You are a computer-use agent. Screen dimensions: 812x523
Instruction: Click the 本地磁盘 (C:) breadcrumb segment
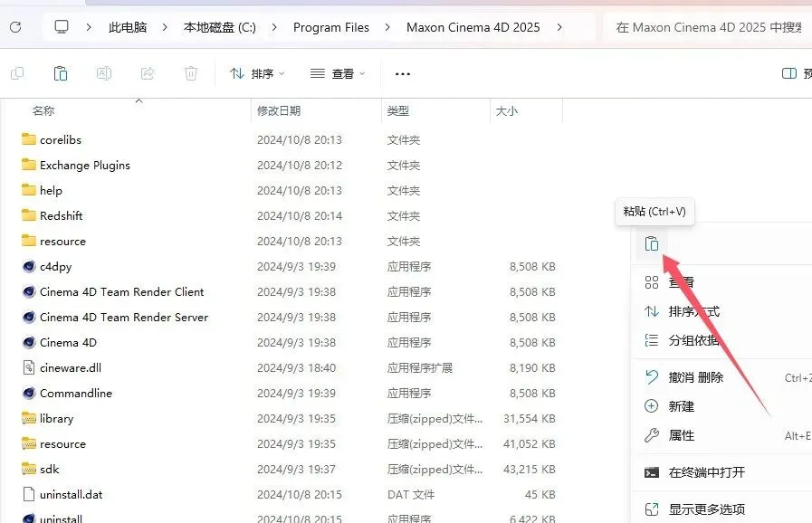tap(220, 27)
